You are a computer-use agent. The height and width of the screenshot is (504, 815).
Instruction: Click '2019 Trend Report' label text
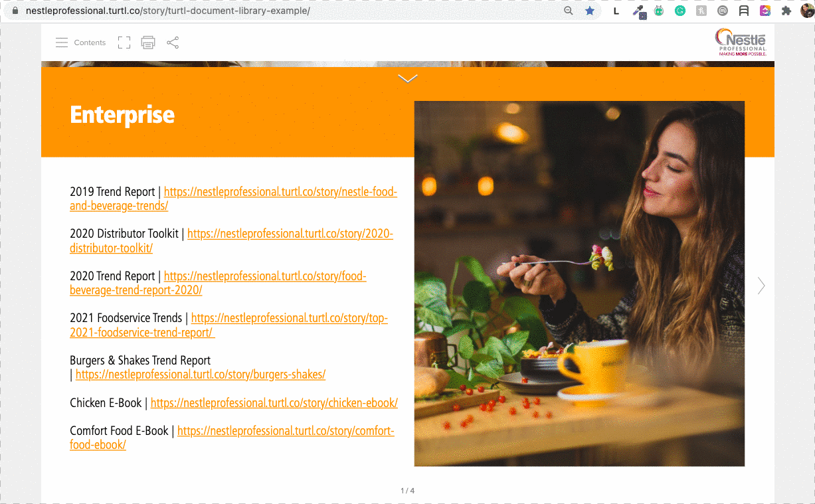tap(112, 192)
